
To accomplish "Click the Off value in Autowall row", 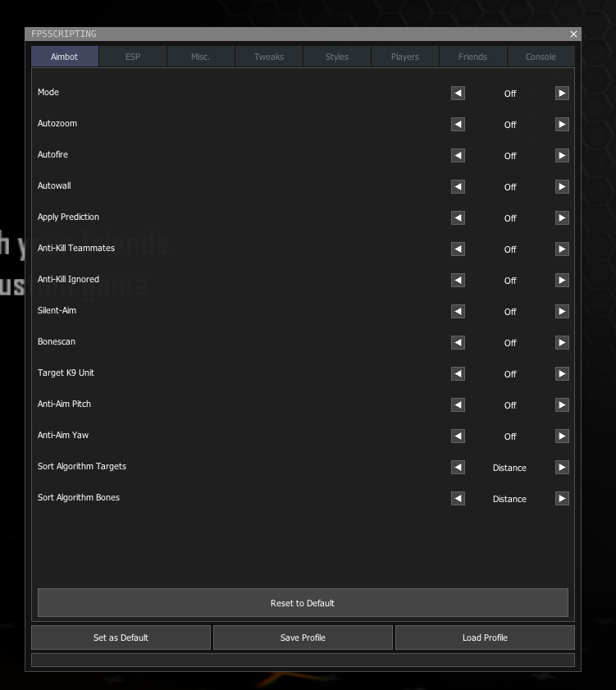I will 510,187.
